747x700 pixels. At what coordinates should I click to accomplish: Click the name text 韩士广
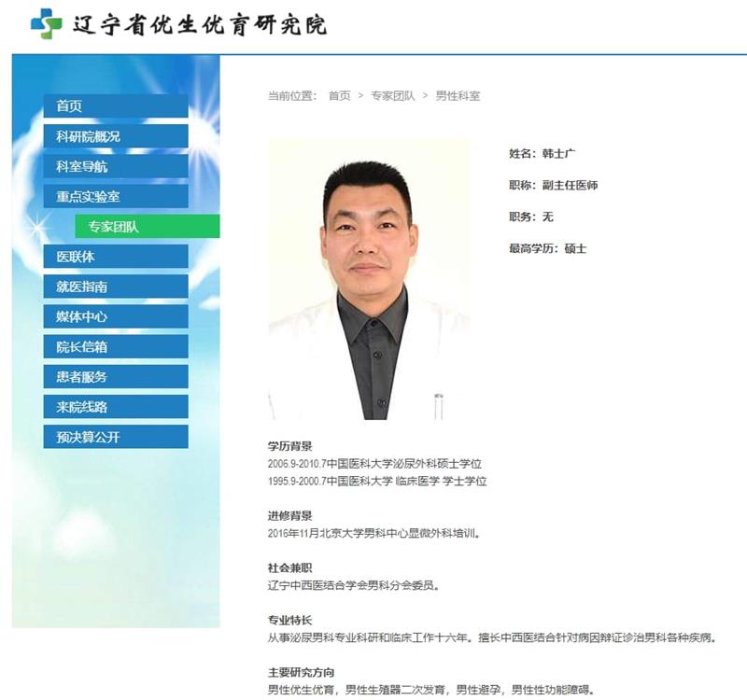click(558, 153)
